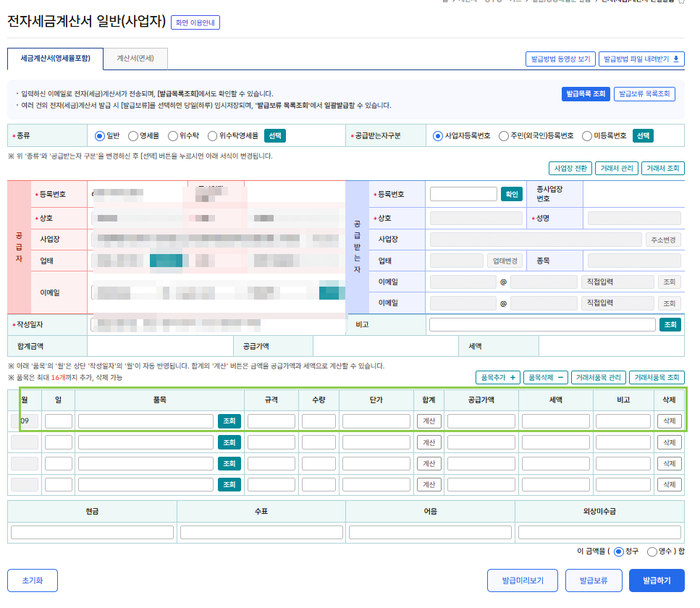Click the second email row 조회 button
Screen dimensions: 700x608
pyautogui.click(x=669, y=303)
